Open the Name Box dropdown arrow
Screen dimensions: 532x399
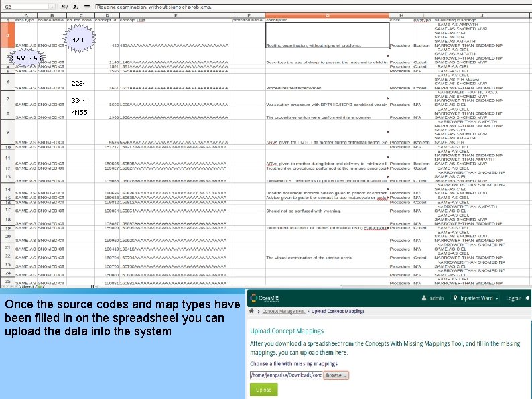click(52, 7)
